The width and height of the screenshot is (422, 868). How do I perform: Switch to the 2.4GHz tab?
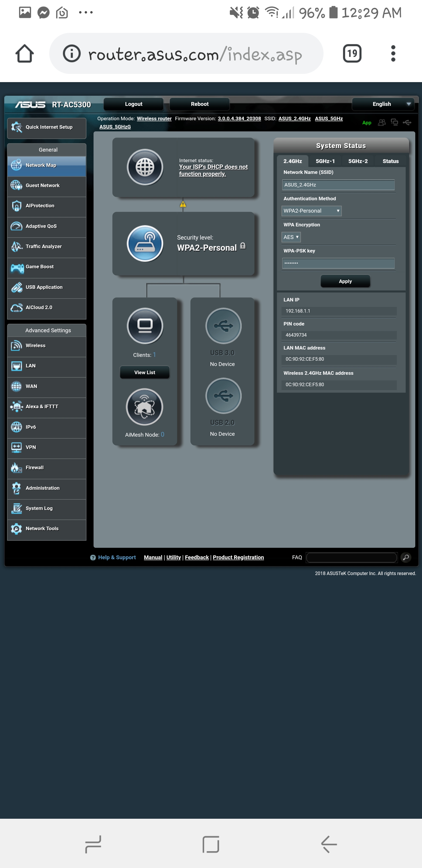[x=293, y=161]
